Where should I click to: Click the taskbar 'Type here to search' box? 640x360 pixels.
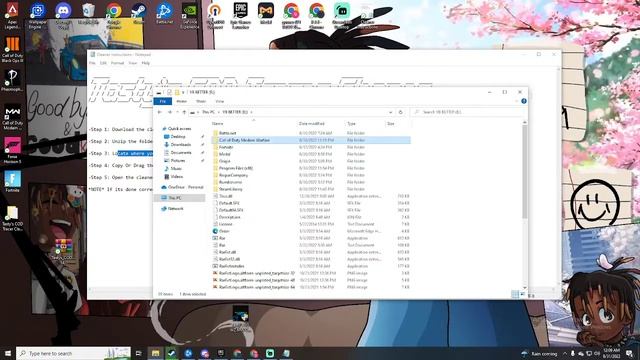pos(73,353)
